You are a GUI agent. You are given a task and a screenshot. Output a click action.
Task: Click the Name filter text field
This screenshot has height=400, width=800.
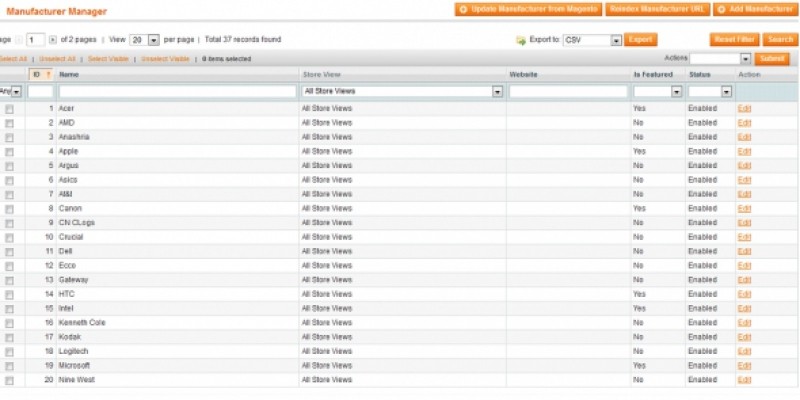(x=176, y=91)
